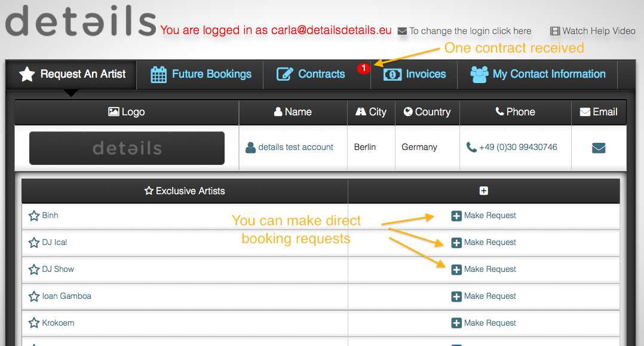644x346 pixels.
Task: Click the plus icon in the table header
Action: click(x=484, y=190)
